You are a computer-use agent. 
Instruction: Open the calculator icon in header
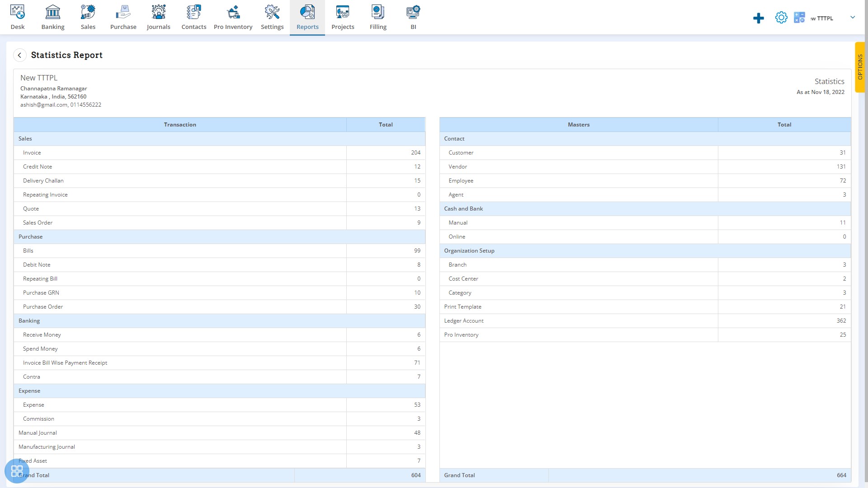(x=799, y=18)
